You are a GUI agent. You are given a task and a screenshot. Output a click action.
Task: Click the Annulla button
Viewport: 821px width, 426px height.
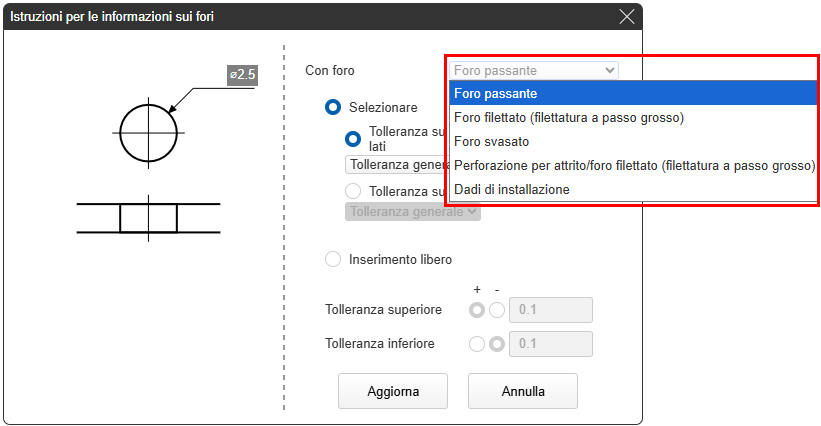point(522,391)
